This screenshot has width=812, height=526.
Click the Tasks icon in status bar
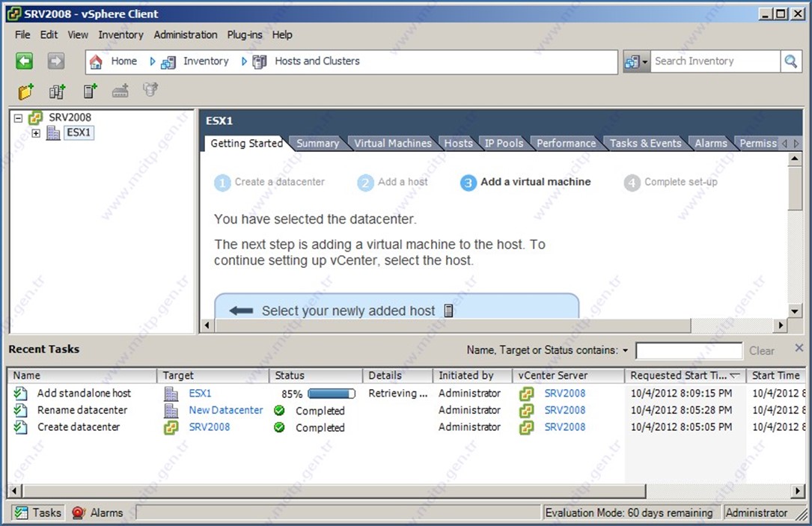point(21,513)
